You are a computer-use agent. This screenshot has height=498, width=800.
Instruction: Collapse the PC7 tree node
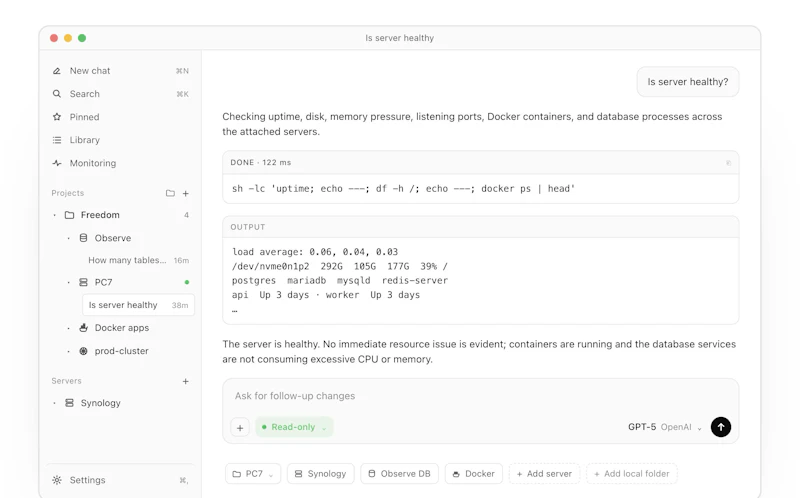click(x=68, y=283)
